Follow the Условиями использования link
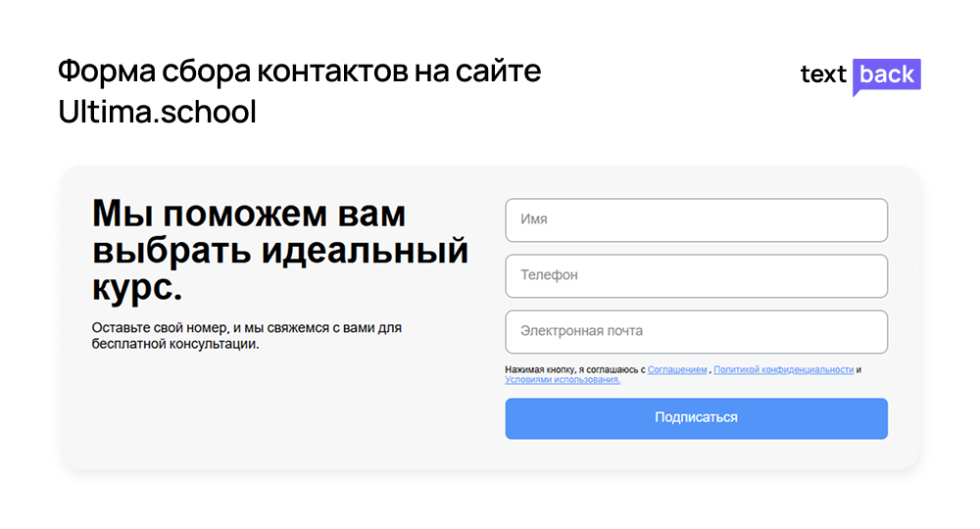The image size is (980, 529). (x=563, y=380)
